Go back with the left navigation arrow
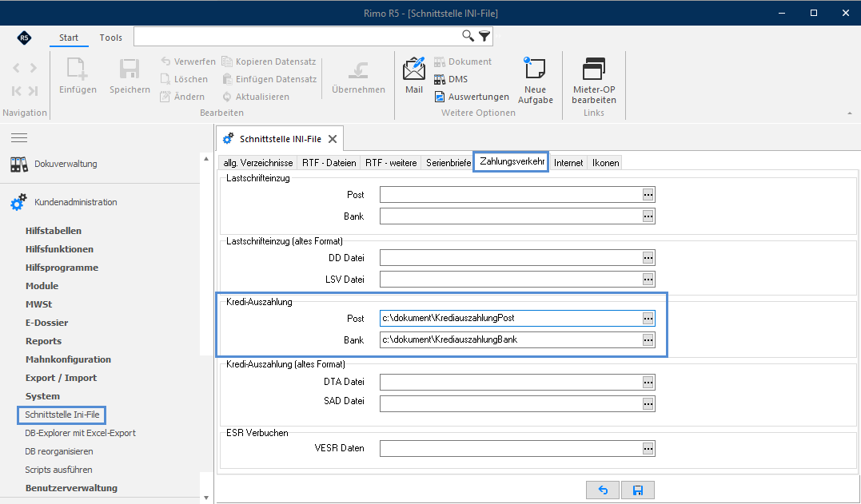 [x=17, y=68]
